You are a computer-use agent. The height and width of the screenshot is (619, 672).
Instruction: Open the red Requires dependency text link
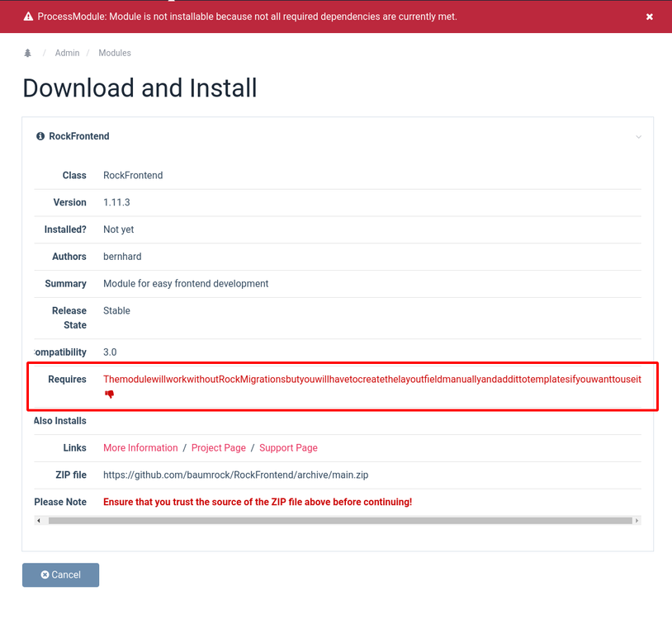[371, 380]
